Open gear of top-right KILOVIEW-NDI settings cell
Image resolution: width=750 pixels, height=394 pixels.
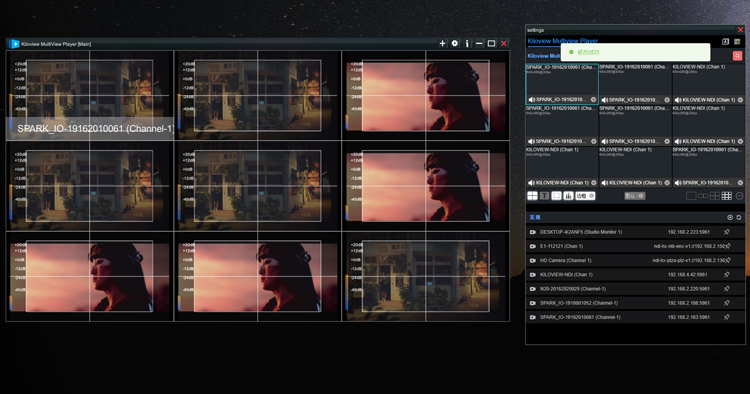click(x=740, y=100)
